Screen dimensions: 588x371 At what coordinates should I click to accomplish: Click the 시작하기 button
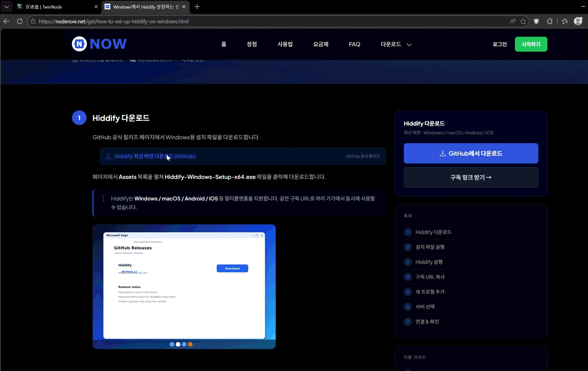[531, 44]
